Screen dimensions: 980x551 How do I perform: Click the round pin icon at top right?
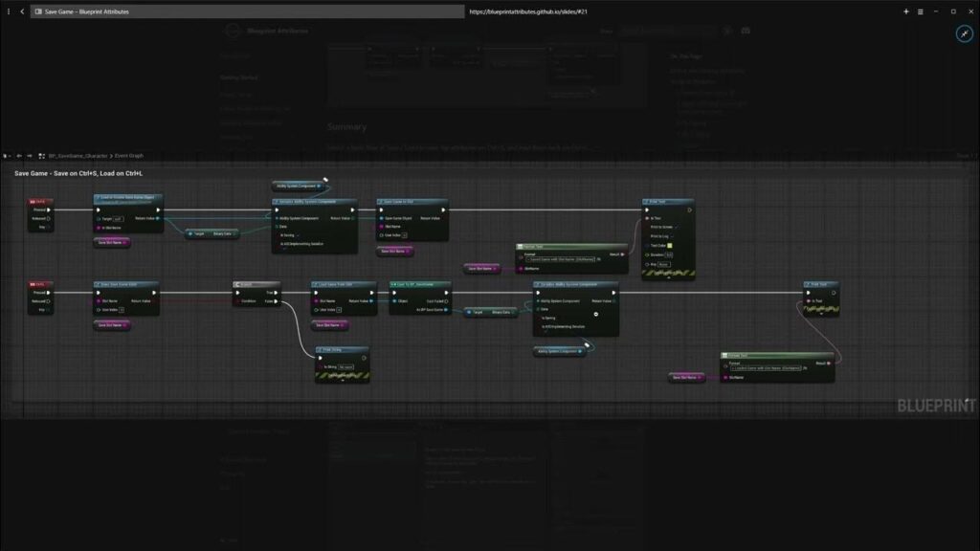click(964, 33)
